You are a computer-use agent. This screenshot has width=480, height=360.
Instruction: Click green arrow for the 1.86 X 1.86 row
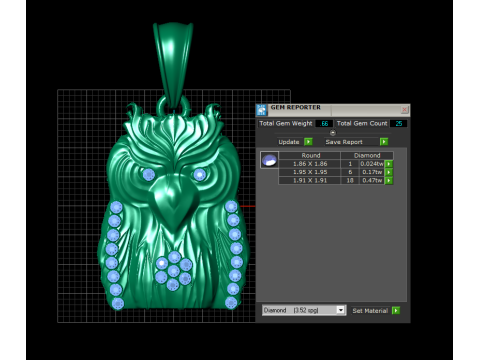[389, 164]
